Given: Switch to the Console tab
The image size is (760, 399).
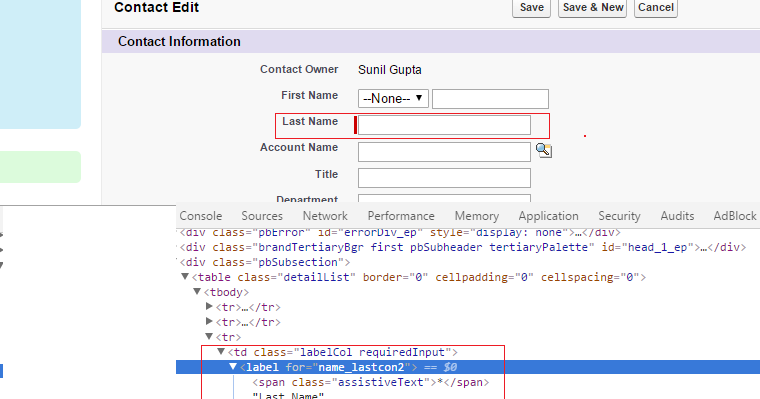Looking at the screenshot, I should tap(201, 216).
